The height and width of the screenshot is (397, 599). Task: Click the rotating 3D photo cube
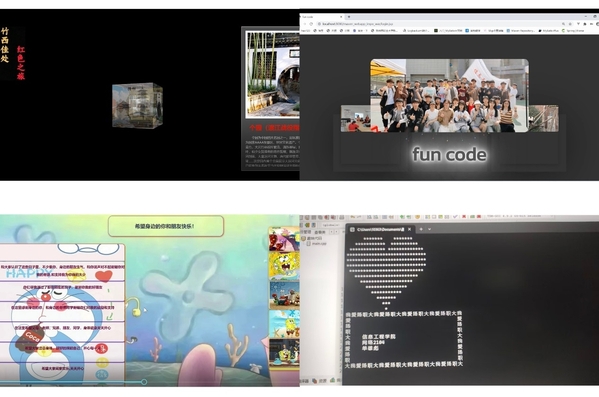click(x=138, y=105)
